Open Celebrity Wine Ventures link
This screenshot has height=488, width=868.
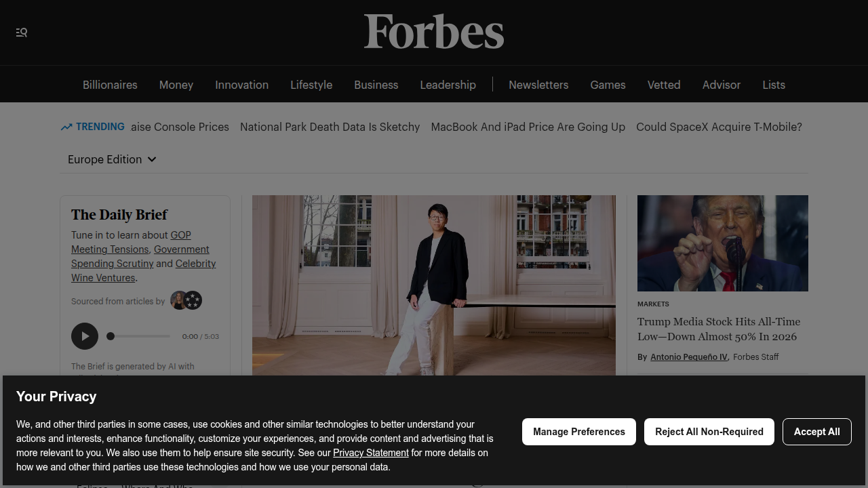tap(144, 270)
